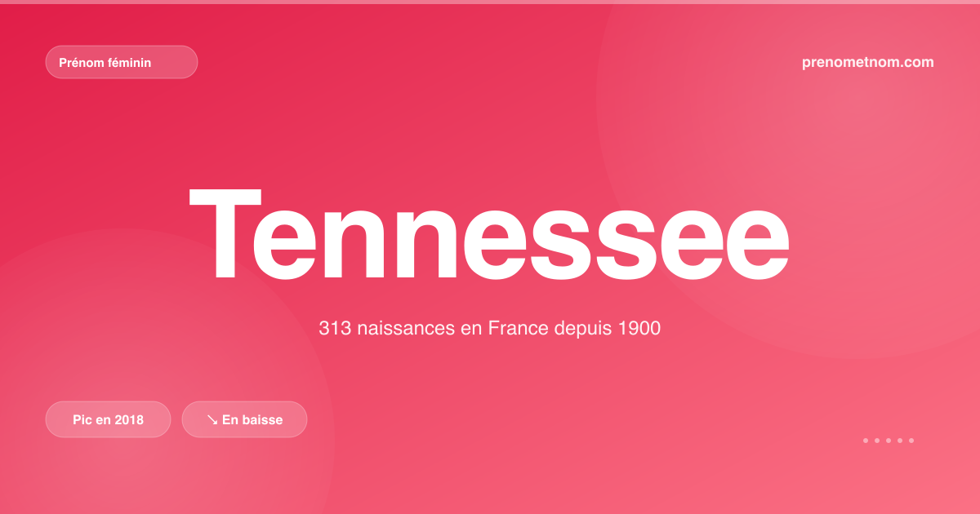Click the 'Prénom féminin' badge

click(x=122, y=62)
